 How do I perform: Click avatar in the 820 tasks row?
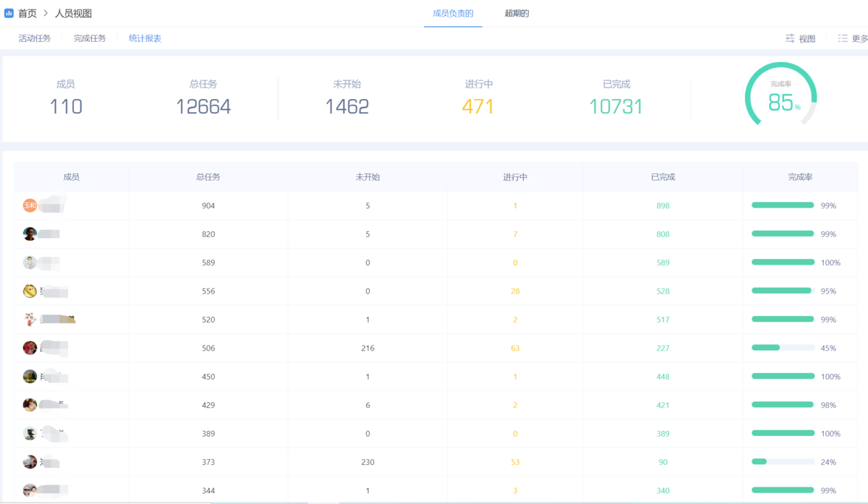[30, 234]
